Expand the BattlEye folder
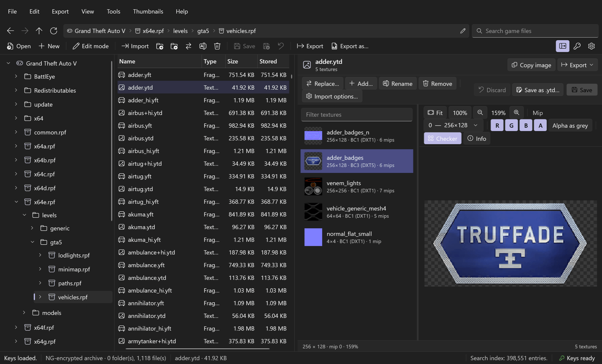The width and height of the screenshot is (602, 364). [16, 76]
